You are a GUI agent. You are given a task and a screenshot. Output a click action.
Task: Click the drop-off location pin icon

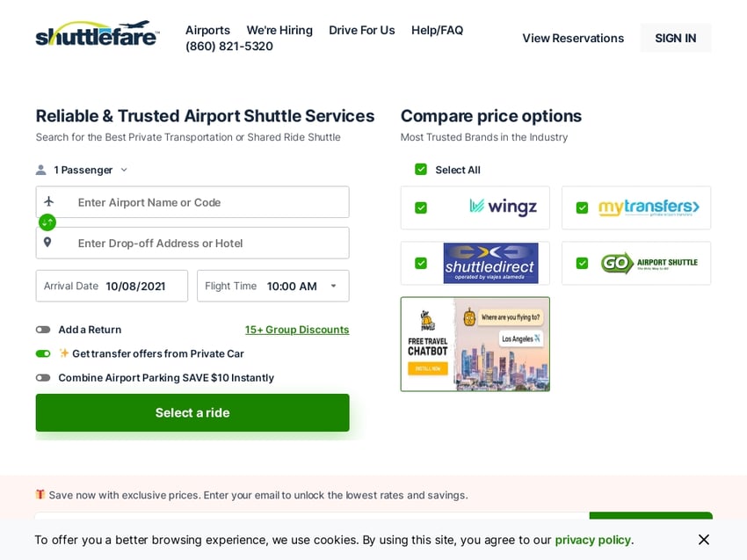(x=47, y=243)
